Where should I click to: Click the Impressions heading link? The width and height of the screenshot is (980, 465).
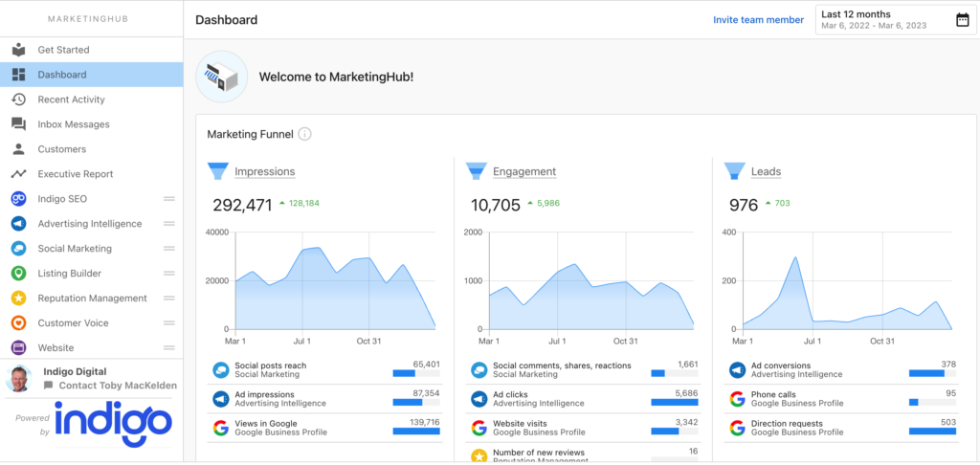[x=264, y=172]
